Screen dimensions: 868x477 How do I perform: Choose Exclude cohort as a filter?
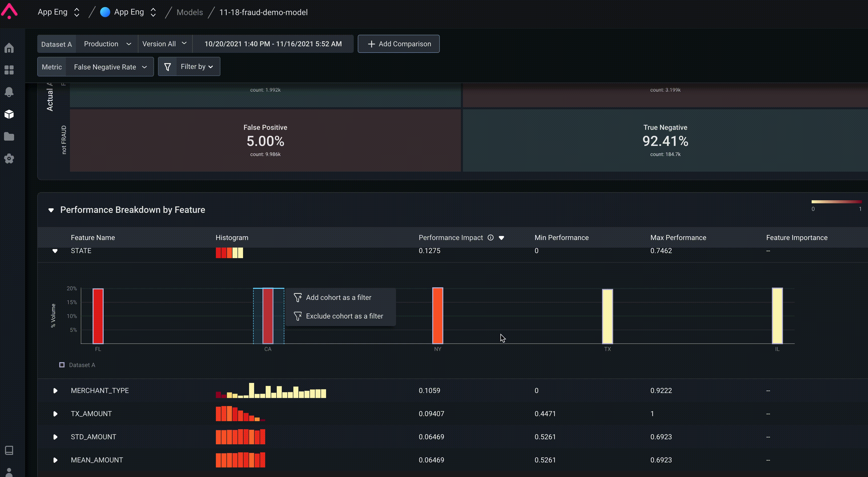344,316
